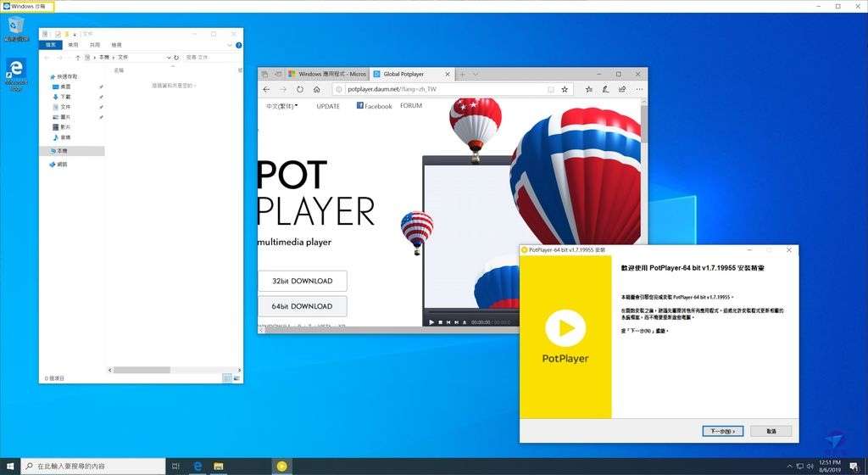This screenshot has height=475, width=868.
Task: Open Recycle Bin desktop icon
Action: click(x=16, y=29)
